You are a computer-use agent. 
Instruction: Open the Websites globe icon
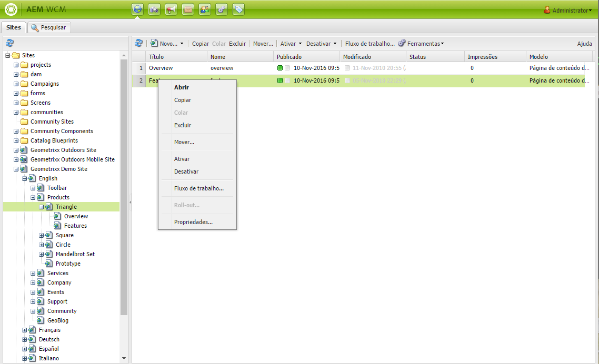(x=137, y=9)
